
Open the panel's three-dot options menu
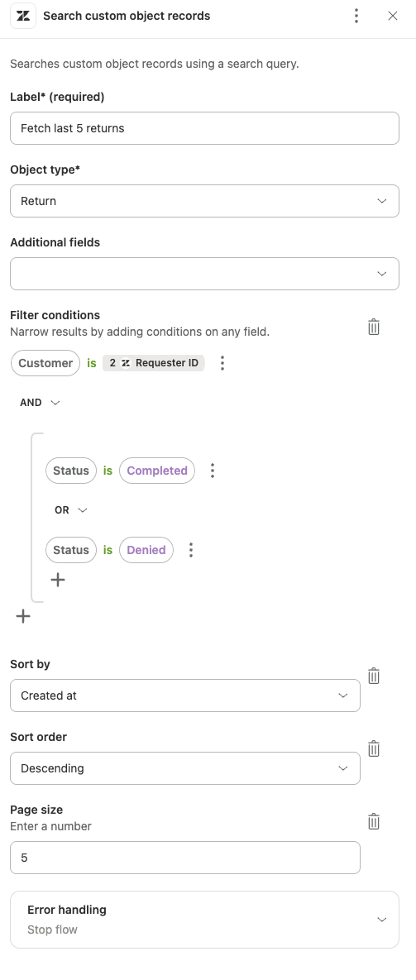356,17
